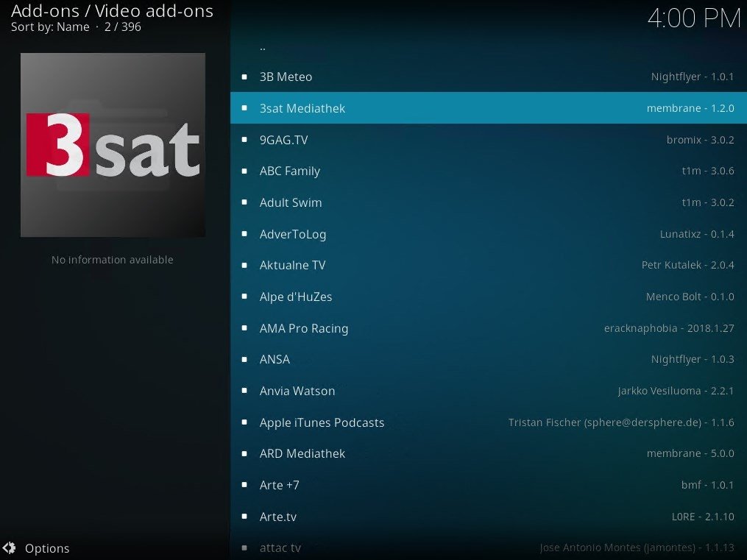Pick the Alpe d'HuZes add-on
The image size is (747, 560).
(489, 297)
